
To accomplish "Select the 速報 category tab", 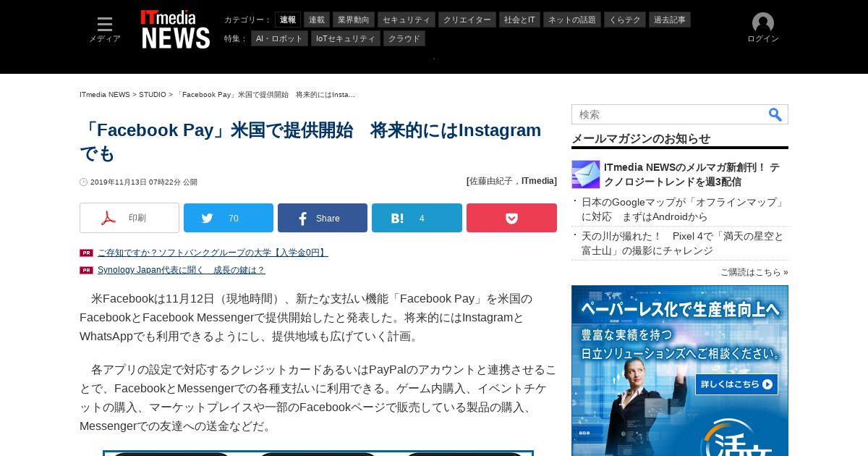I will pyautogui.click(x=288, y=20).
